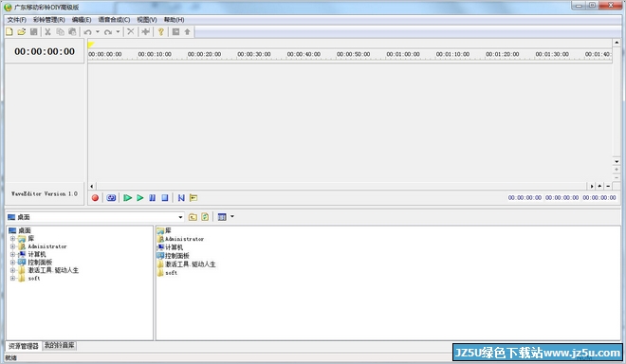This screenshot has width=626, height=364.
Task: Pause playback
Action: pos(153,198)
